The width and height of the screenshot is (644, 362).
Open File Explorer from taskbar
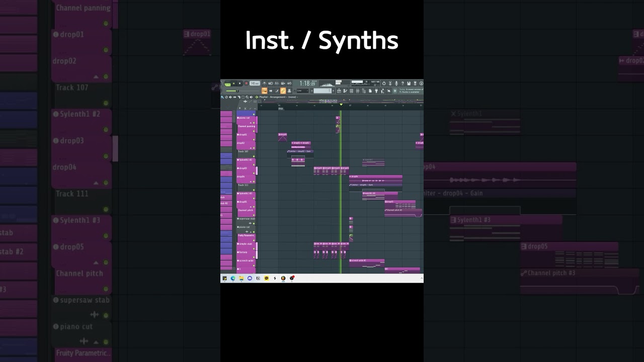(x=241, y=278)
